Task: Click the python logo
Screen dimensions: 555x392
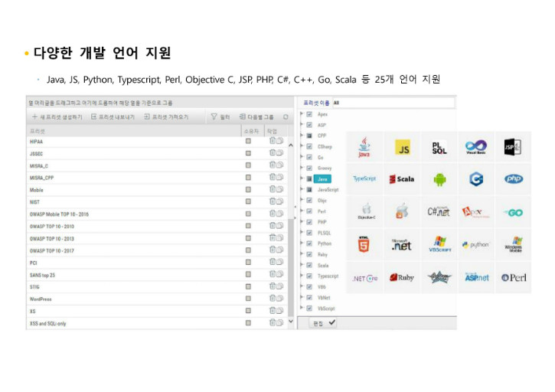Action: click(476, 245)
